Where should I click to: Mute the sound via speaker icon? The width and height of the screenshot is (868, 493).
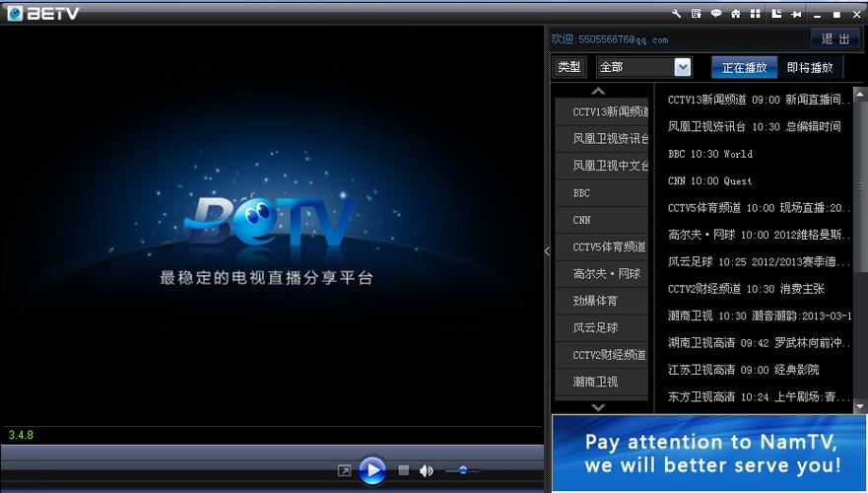427,471
